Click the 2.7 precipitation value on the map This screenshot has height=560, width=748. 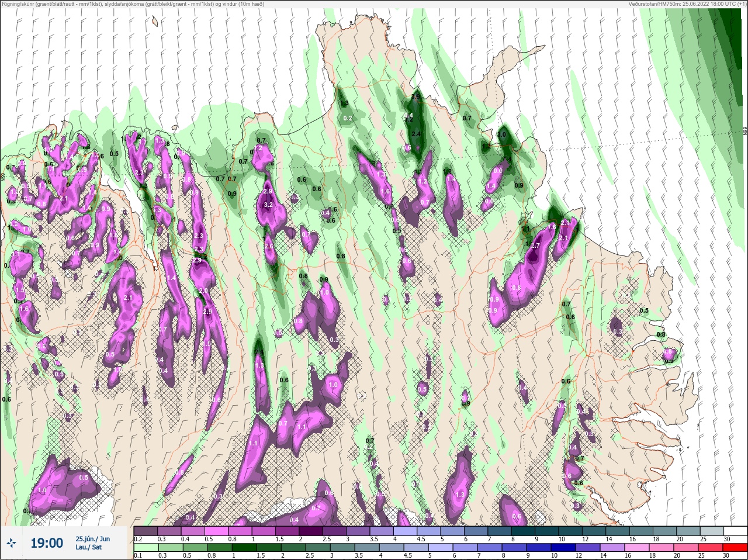[535, 246]
